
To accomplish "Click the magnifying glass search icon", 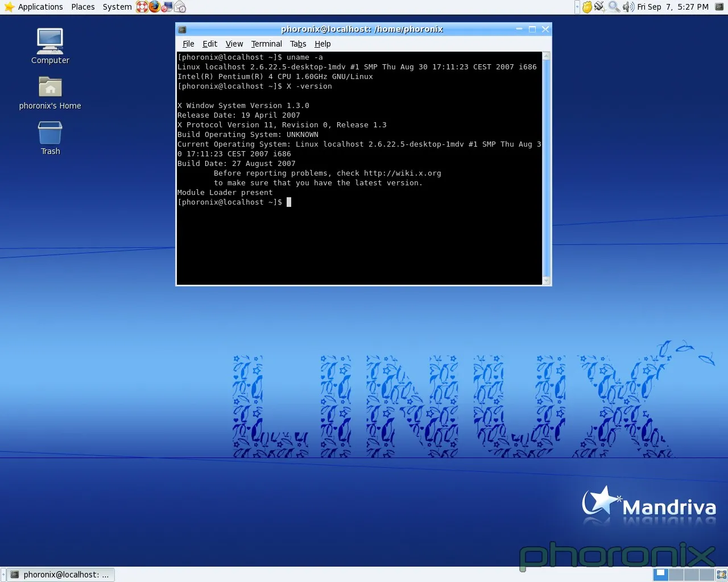I will click(614, 7).
